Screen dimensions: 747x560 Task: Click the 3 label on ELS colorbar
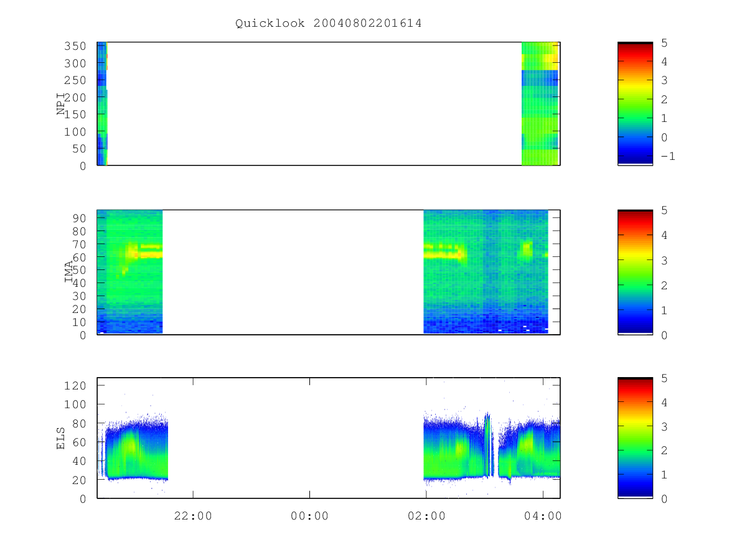(x=664, y=426)
